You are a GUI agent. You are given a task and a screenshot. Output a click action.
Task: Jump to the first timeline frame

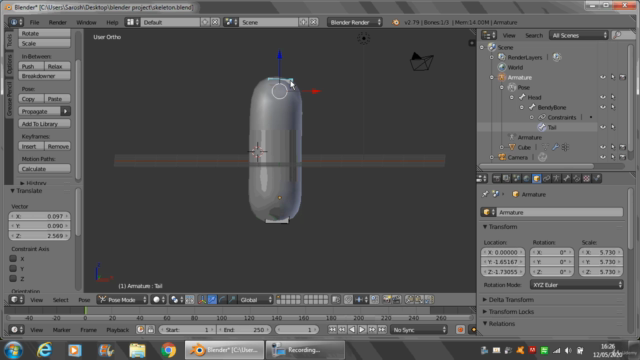coord(332,330)
